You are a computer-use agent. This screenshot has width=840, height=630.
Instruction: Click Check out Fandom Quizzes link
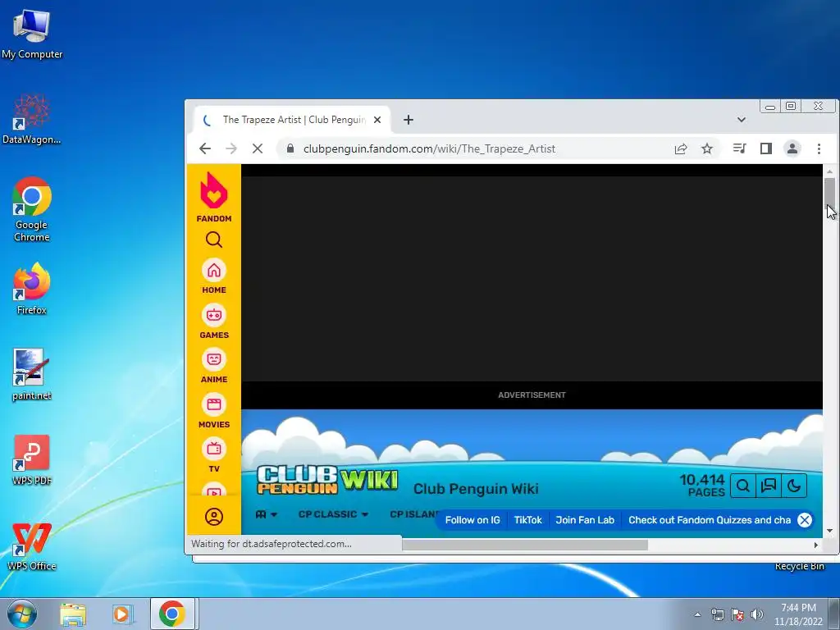click(710, 520)
